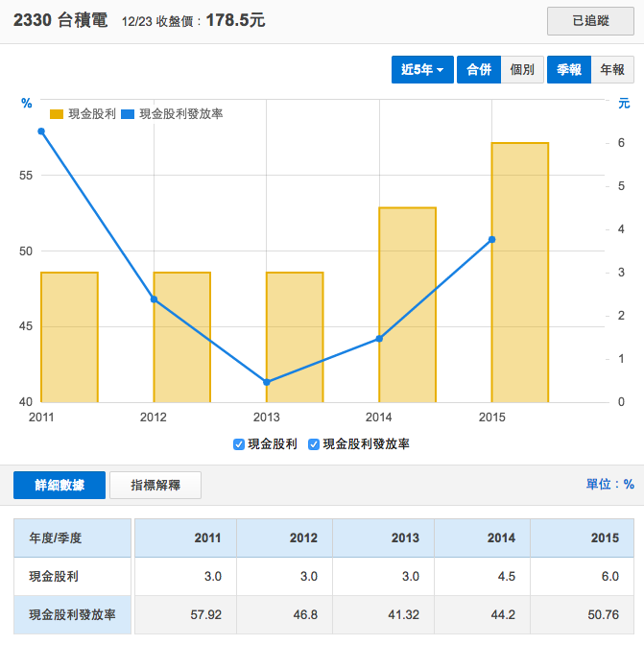Click the 2013 line data point
Image resolution: width=644 pixels, height=645 pixels.
point(267,382)
